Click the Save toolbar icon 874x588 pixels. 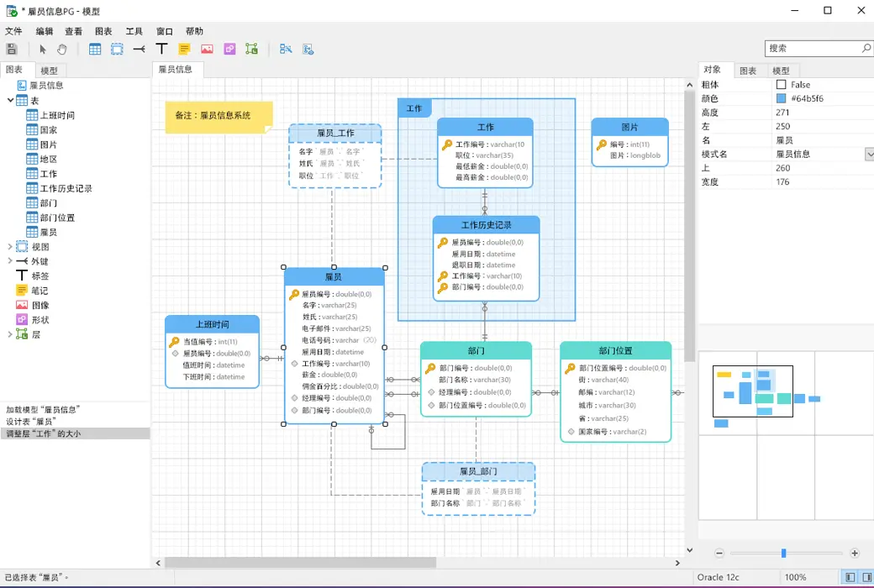coord(11,49)
